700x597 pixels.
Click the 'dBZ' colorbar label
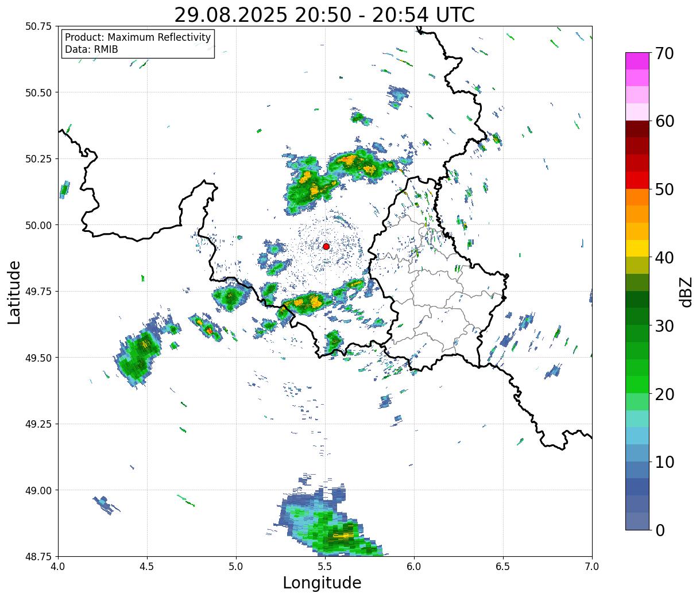(x=686, y=292)
